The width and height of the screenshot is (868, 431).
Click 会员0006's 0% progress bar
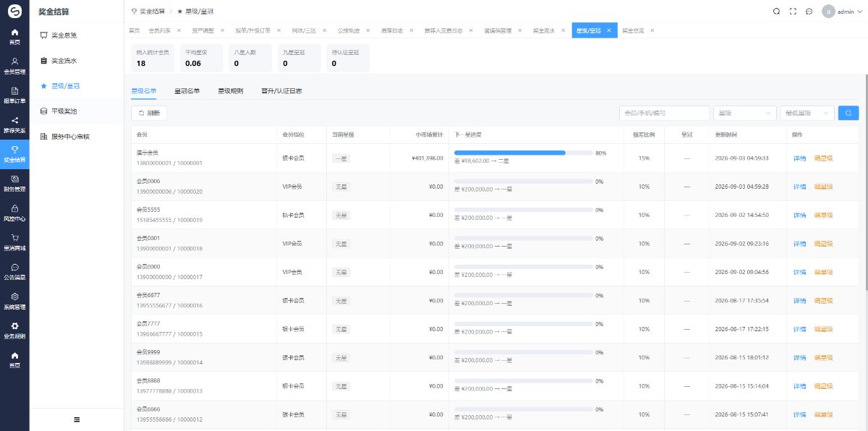click(523, 182)
